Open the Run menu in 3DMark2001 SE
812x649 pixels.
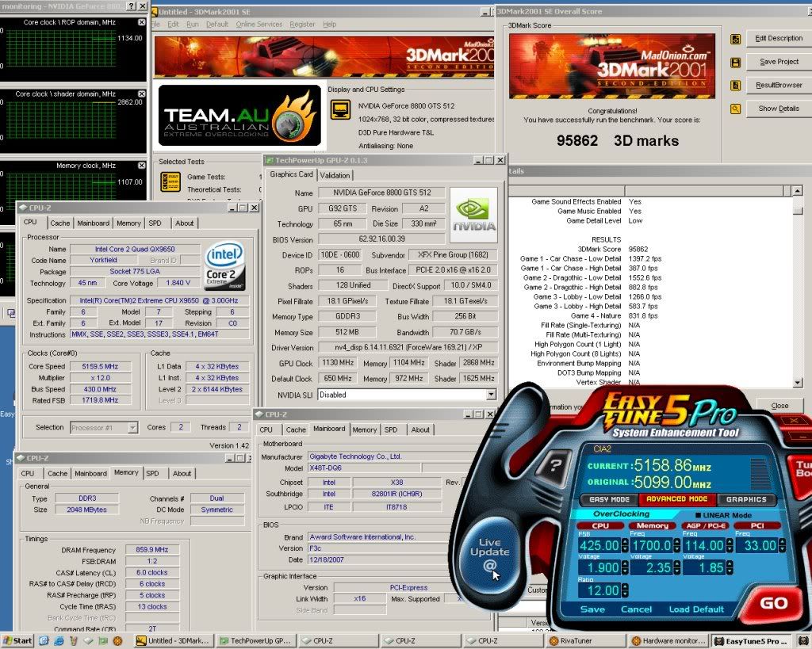pos(192,25)
